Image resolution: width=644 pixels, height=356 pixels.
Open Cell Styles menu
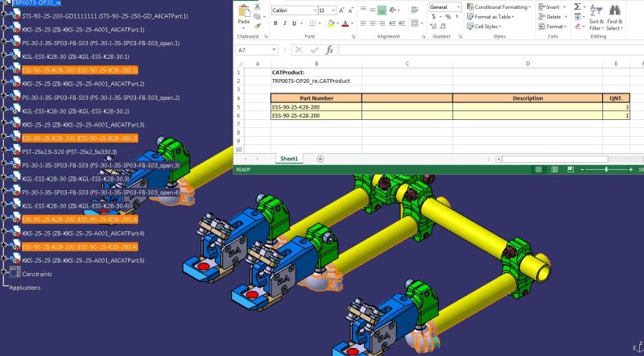click(485, 27)
